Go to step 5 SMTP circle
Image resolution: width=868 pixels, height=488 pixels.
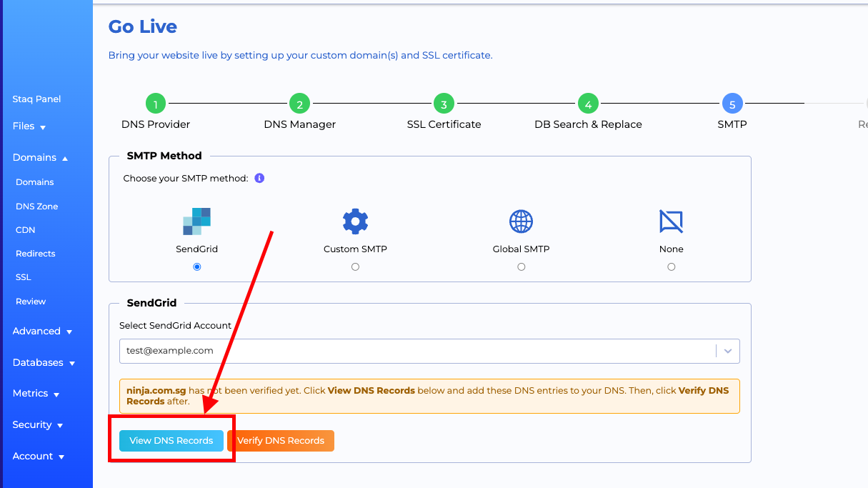[x=732, y=104]
